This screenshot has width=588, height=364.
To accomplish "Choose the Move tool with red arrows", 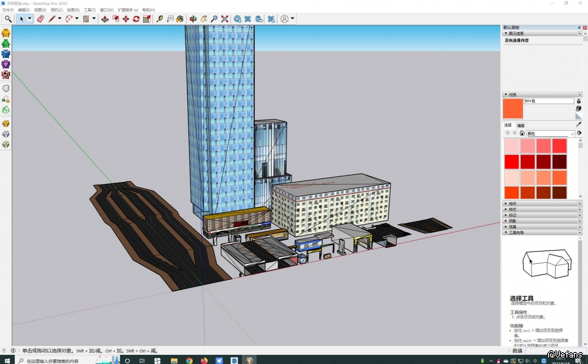I will [126, 19].
